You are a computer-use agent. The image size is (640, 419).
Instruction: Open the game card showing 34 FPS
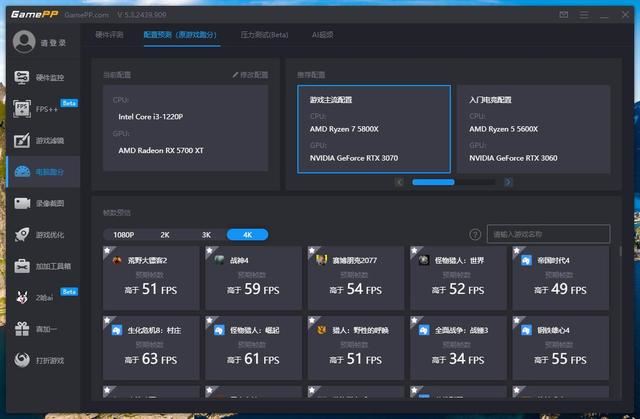[x=458, y=348]
